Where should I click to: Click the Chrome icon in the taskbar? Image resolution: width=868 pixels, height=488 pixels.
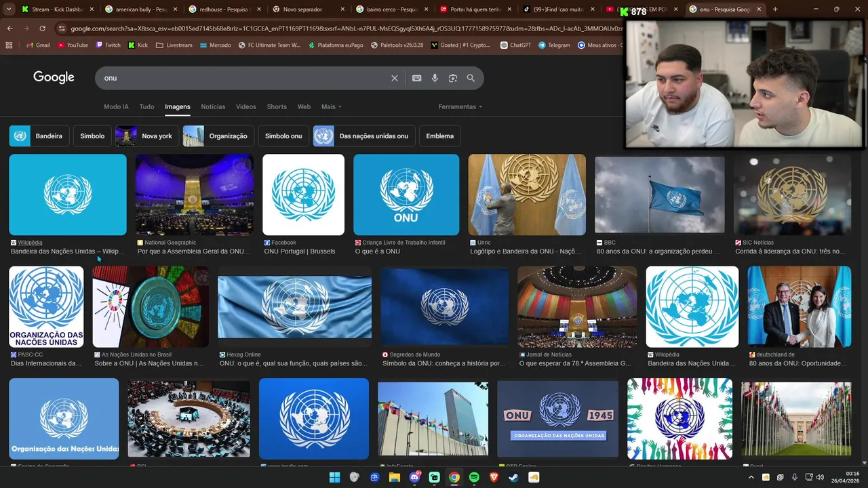454,477
